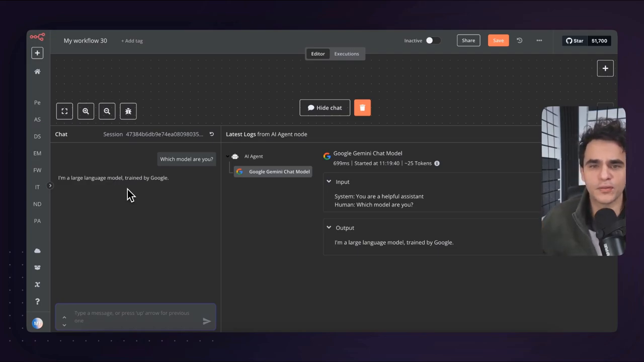
Task: Create new item with sidebar plus button
Action: click(37, 53)
